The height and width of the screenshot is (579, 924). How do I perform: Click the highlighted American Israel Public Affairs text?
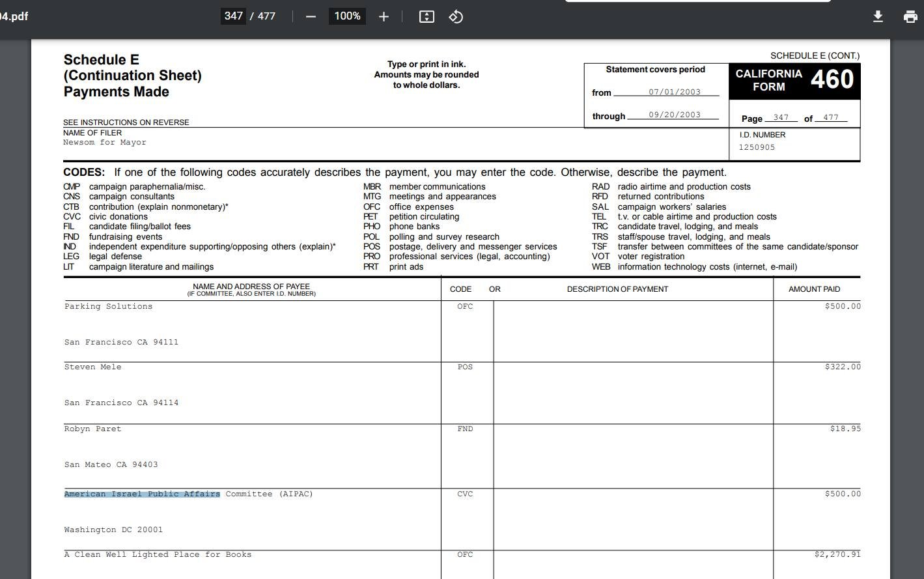coord(142,494)
